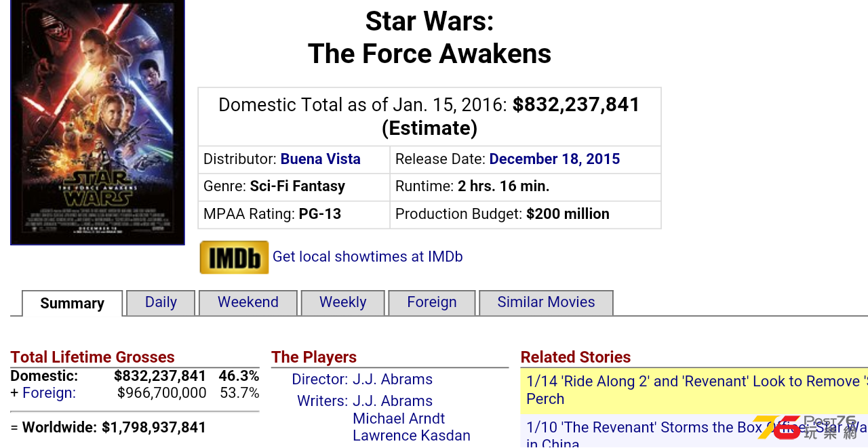Open the 1/10 'The Revenant' Storms story
The image size is (868, 448).
point(694,432)
